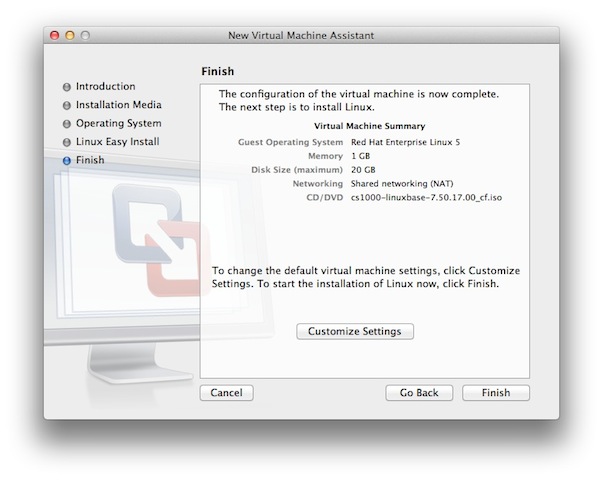The height and width of the screenshot is (480, 603).
Task: Select the Linux Easy Install step bullet
Action: pyautogui.click(x=67, y=142)
